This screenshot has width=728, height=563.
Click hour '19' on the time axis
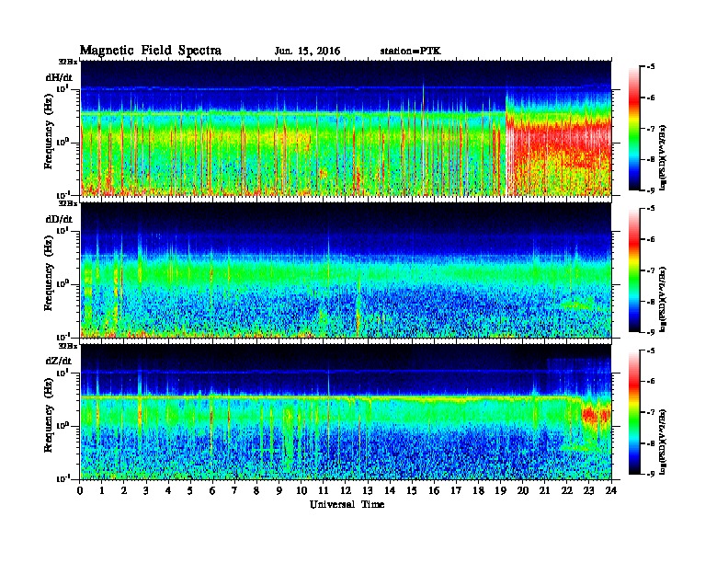[500, 490]
